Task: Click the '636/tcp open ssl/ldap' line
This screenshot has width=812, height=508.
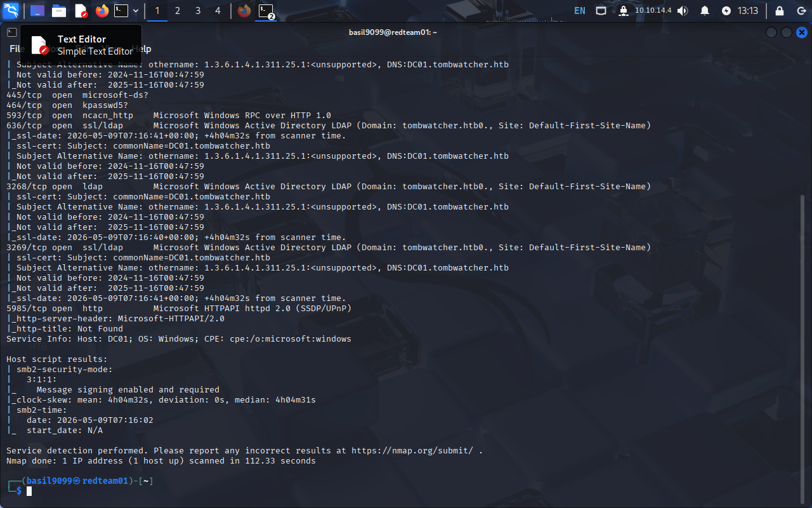Action: point(329,126)
